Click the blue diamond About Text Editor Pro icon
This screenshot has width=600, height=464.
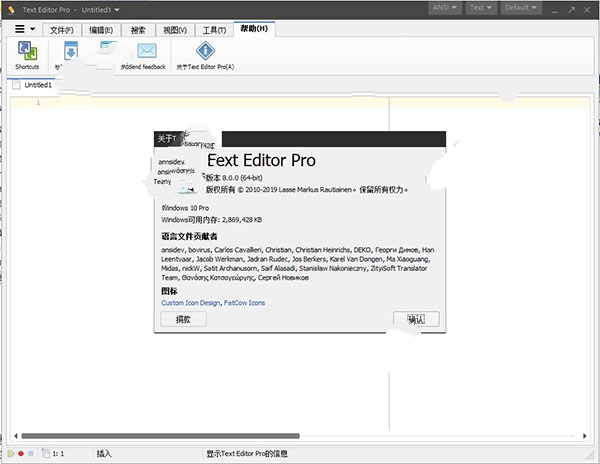(205, 50)
